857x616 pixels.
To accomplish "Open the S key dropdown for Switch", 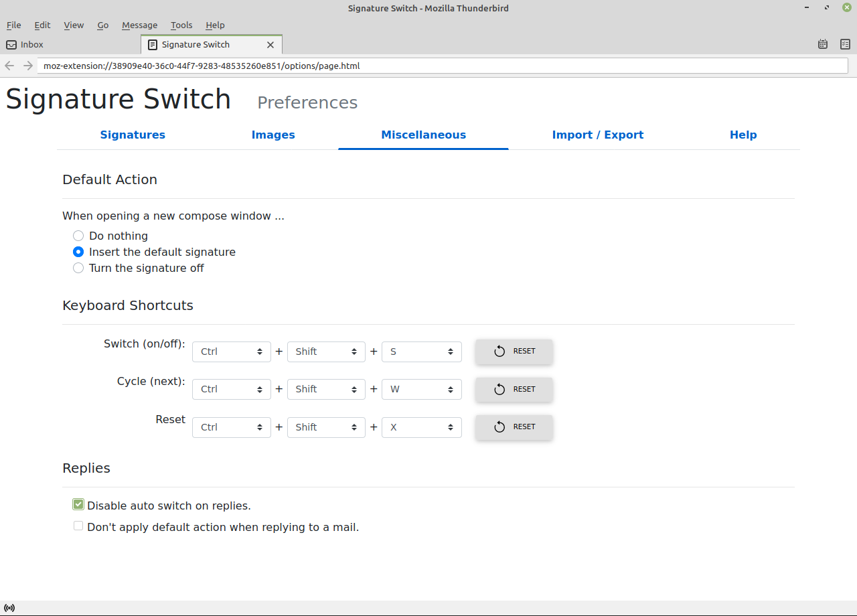I will coord(422,352).
